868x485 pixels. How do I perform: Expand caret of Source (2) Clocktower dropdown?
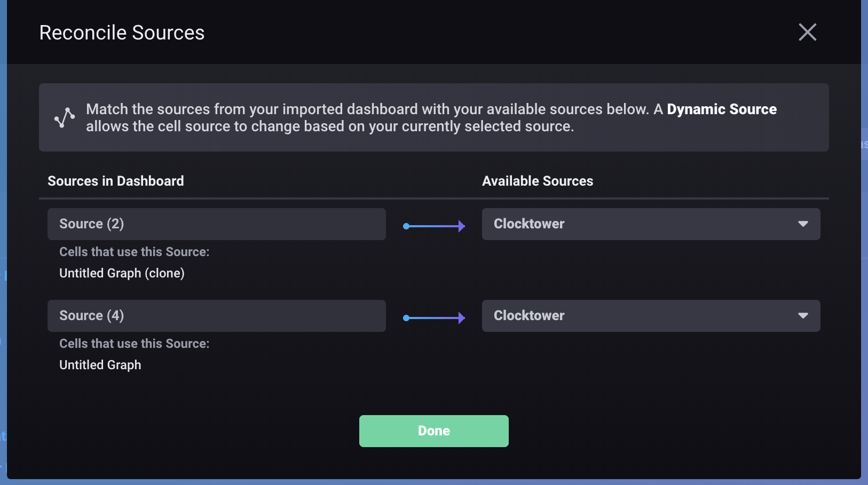click(803, 224)
